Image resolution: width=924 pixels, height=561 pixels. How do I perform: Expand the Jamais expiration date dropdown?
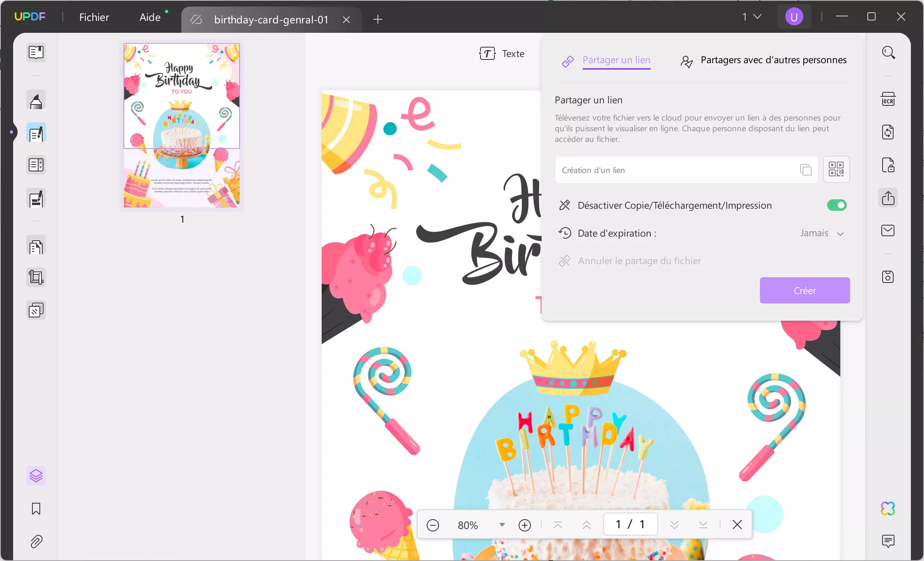point(822,233)
